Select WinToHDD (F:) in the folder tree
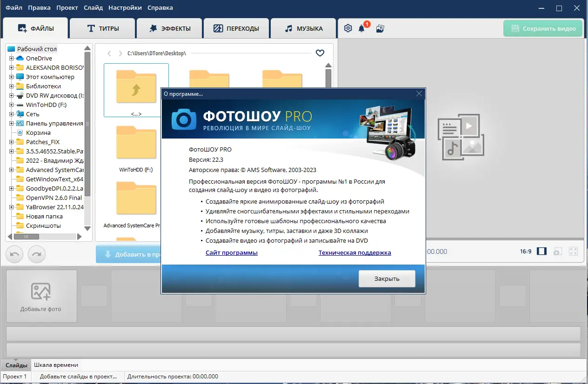 47,105
